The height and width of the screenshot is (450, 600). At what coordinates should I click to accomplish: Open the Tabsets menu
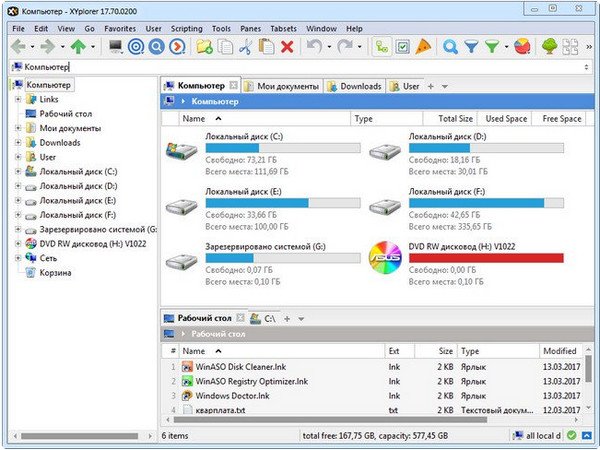tap(283, 29)
